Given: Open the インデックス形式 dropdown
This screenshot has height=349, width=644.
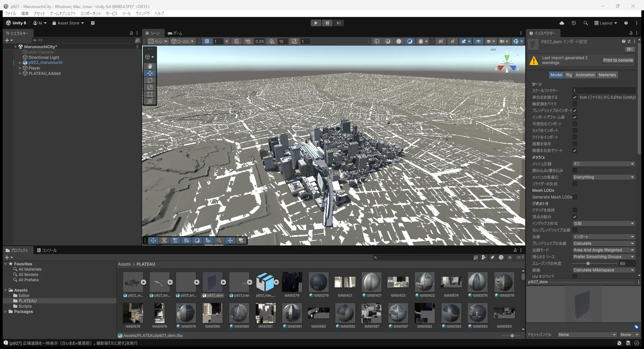Looking at the screenshot, I should click(604, 223).
